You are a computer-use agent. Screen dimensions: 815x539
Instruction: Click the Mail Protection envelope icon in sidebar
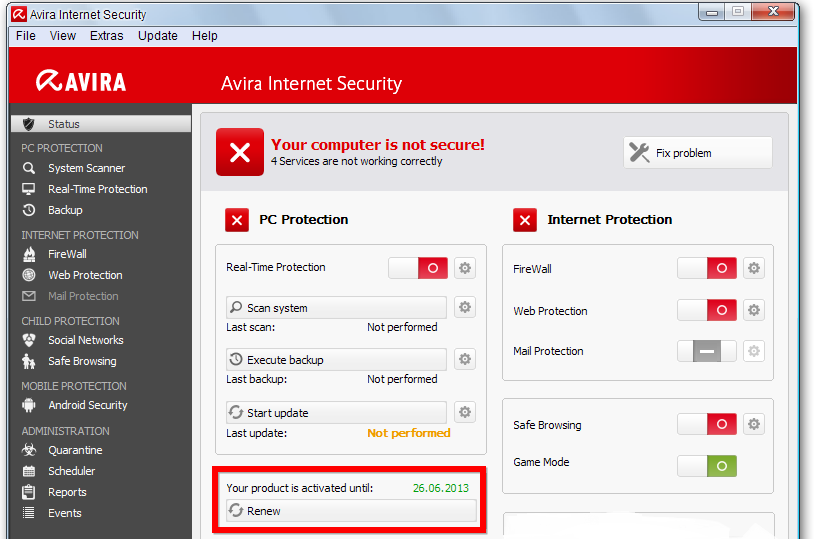click(29, 296)
